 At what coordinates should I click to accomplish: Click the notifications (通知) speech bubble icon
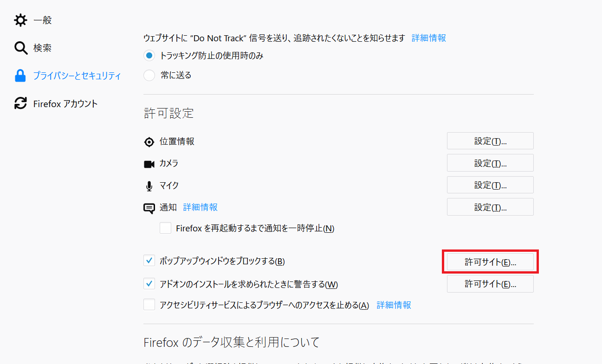(149, 208)
